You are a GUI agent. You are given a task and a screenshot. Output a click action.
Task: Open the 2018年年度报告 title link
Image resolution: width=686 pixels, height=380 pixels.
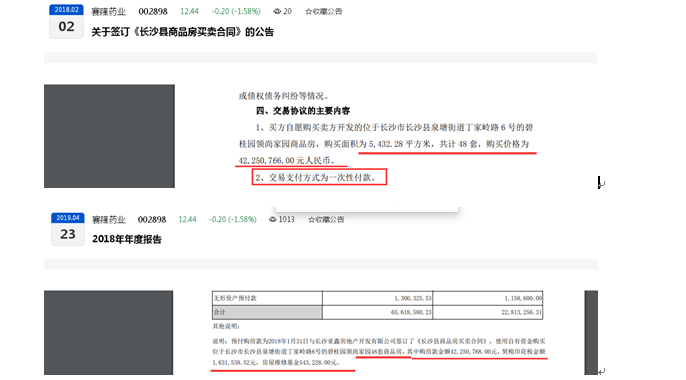coord(127,239)
